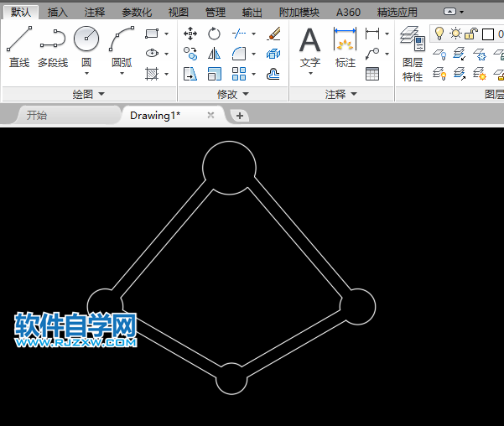The height and width of the screenshot is (426, 504).
Task: Select the Polyline (多段线) tool
Action: pos(53,45)
